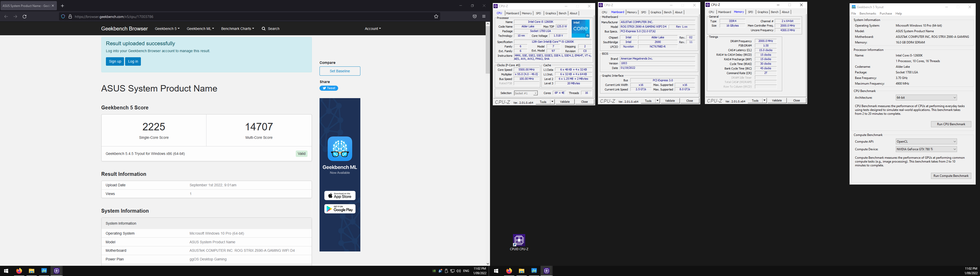Click the padlock site security icon
Viewport: 980px width, 276px height.
click(x=70, y=16)
